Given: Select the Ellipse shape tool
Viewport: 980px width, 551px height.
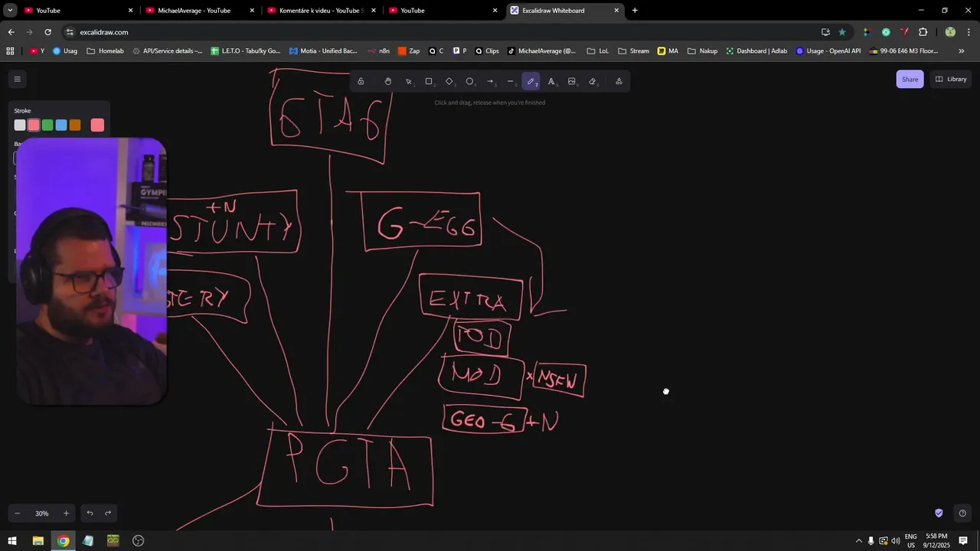Looking at the screenshot, I should coord(470,81).
